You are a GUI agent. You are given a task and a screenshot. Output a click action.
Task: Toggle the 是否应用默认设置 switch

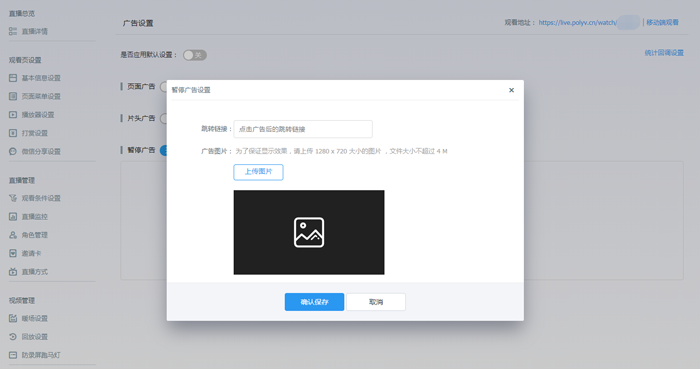tap(195, 55)
